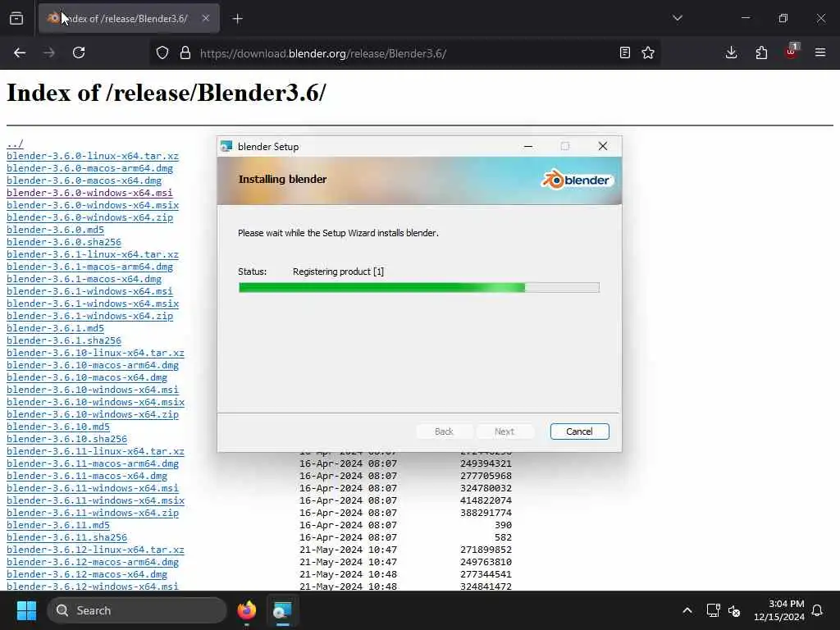Click the blender-3.6.11-windows-x64.zip link
Viewport: 840px width, 630px height.
[93, 514]
